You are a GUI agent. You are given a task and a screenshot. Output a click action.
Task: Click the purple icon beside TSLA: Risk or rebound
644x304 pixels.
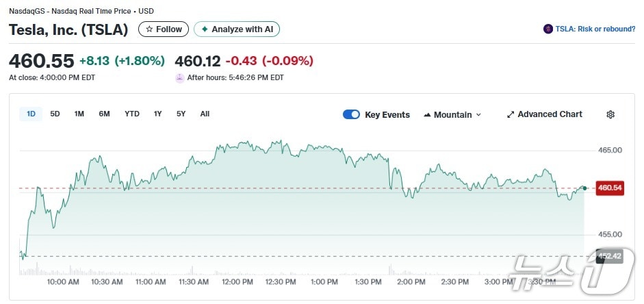point(548,29)
